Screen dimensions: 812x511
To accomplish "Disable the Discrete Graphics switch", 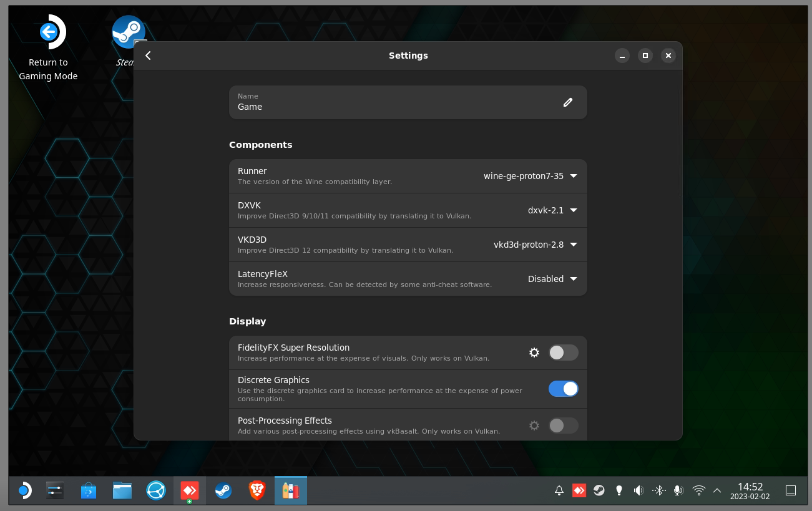I will pyautogui.click(x=564, y=389).
